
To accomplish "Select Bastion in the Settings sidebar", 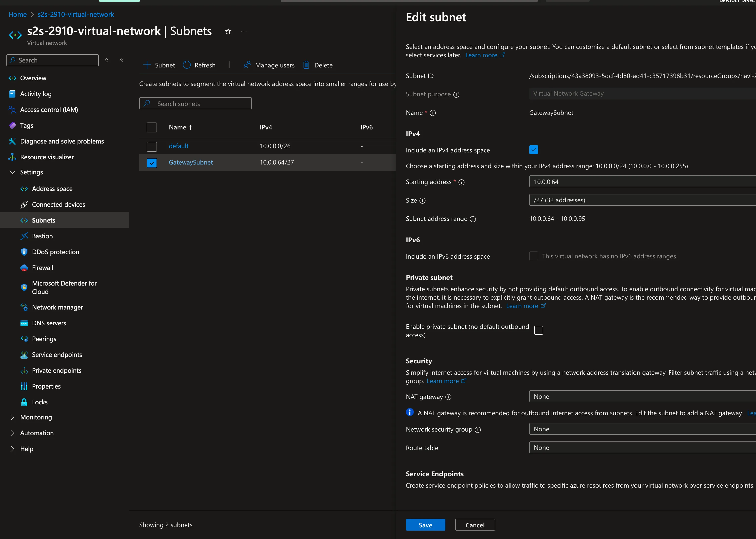I will 42,236.
